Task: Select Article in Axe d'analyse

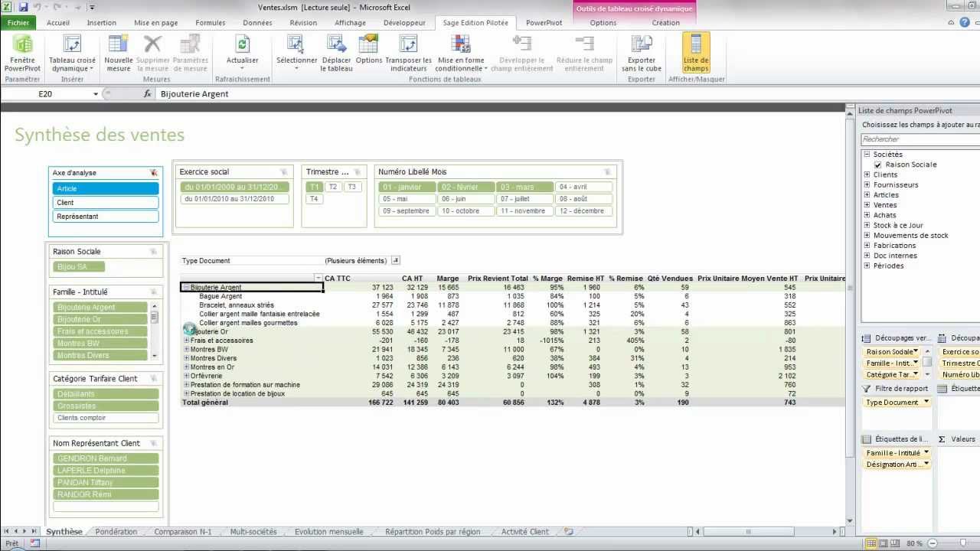Action: point(106,189)
